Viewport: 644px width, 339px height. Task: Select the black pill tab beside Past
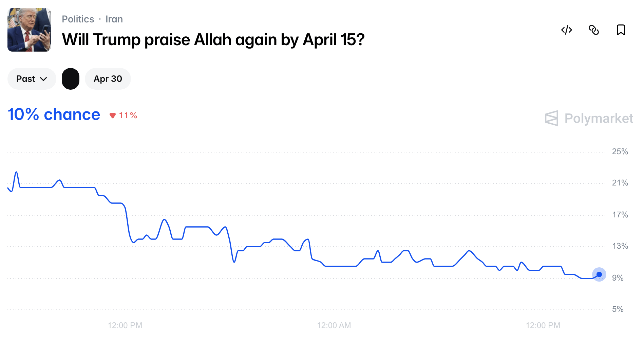click(x=71, y=79)
